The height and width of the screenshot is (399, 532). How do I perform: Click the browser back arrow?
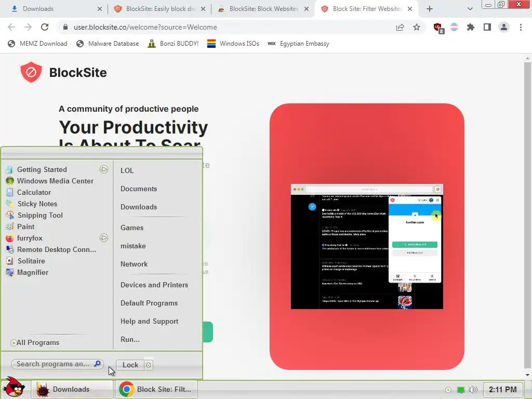tap(11, 27)
